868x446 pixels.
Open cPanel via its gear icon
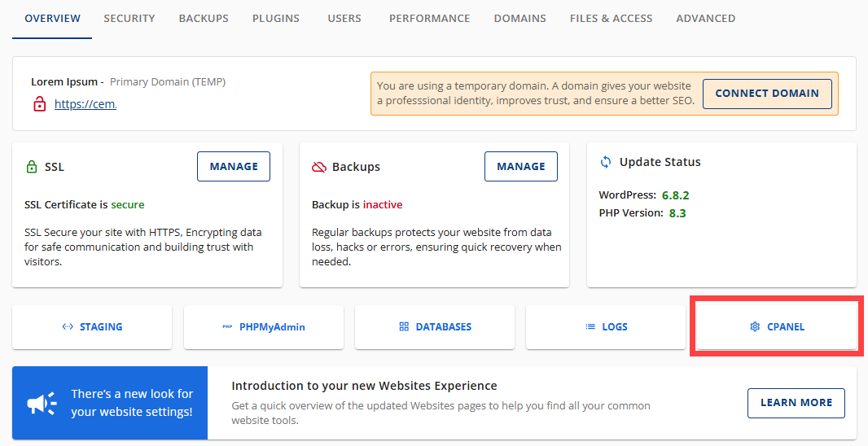pos(755,327)
